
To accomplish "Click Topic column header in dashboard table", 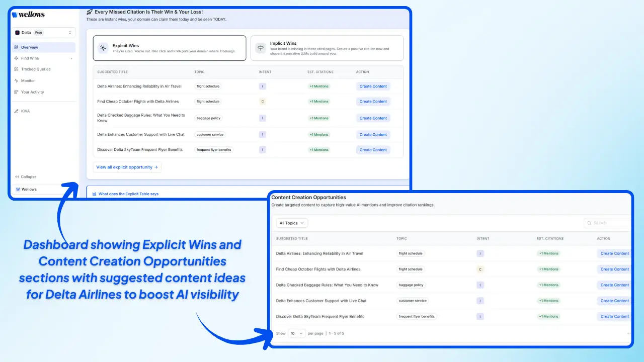I will [200, 72].
